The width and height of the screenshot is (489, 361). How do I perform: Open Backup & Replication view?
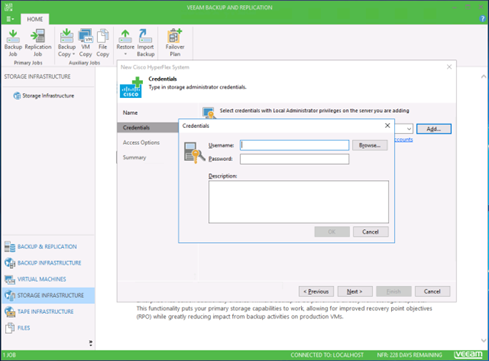pos(47,247)
